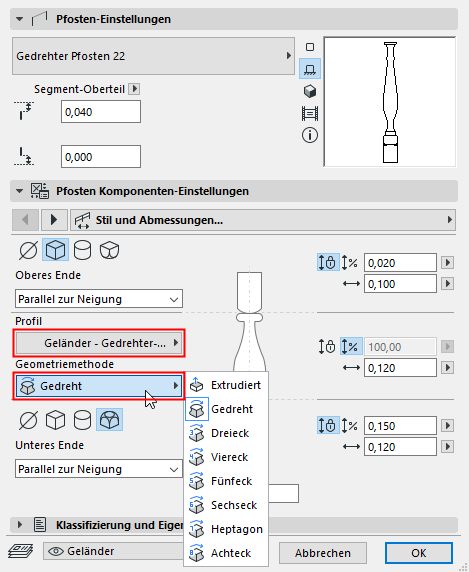Choose the box shape for upper end

pyautogui.click(x=55, y=250)
